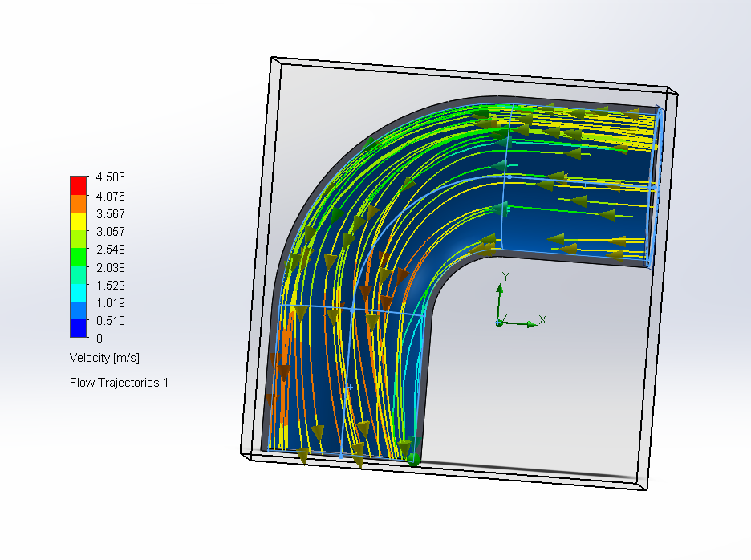751x560 pixels.
Task: Click the 1.019 legend value label
Action: point(109,302)
